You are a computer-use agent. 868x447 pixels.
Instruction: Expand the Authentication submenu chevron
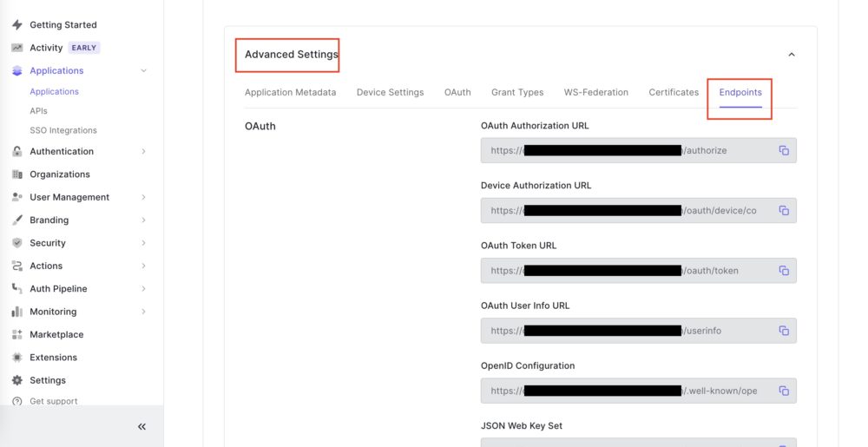point(144,151)
